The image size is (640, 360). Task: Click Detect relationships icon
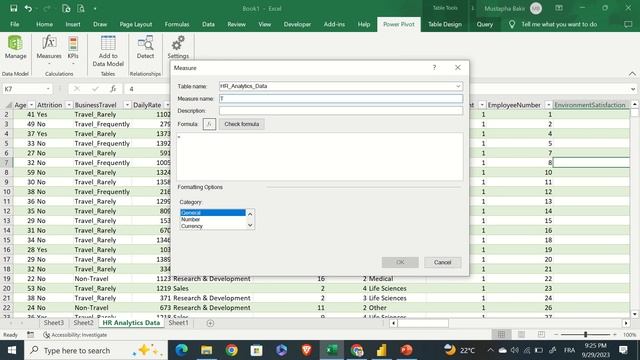tap(145, 47)
